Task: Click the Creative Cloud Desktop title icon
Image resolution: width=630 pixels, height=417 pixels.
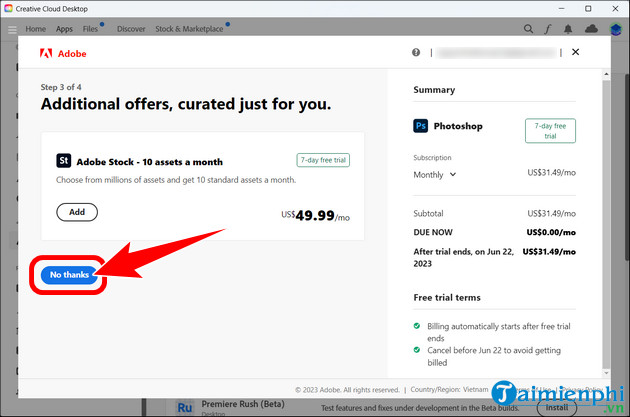Action: click(x=8, y=8)
